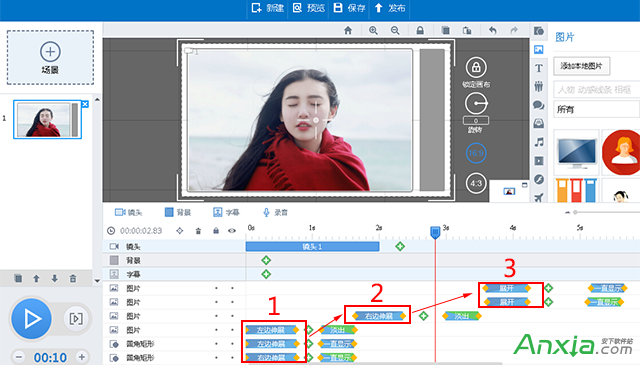Click the 新建 new project button
This screenshot has height=365, width=640.
(x=268, y=8)
